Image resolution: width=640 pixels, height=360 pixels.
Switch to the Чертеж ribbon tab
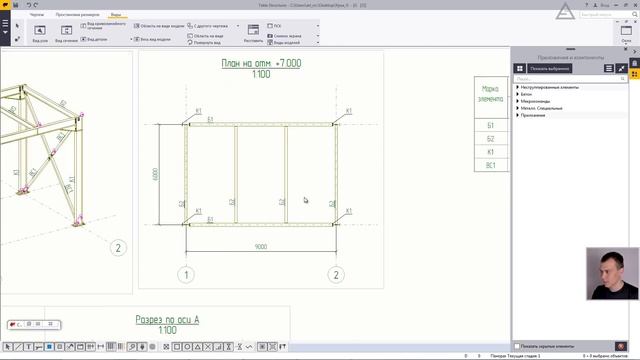point(37,14)
